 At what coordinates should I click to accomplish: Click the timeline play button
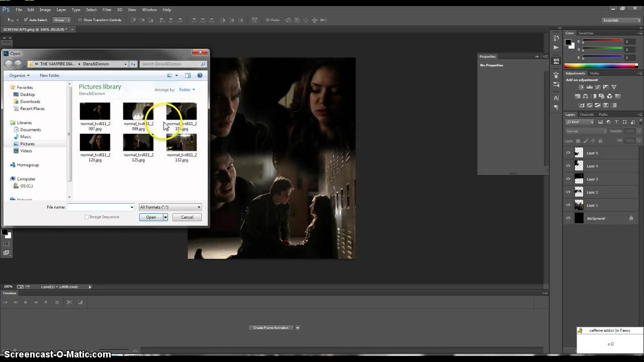click(x=26, y=302)
